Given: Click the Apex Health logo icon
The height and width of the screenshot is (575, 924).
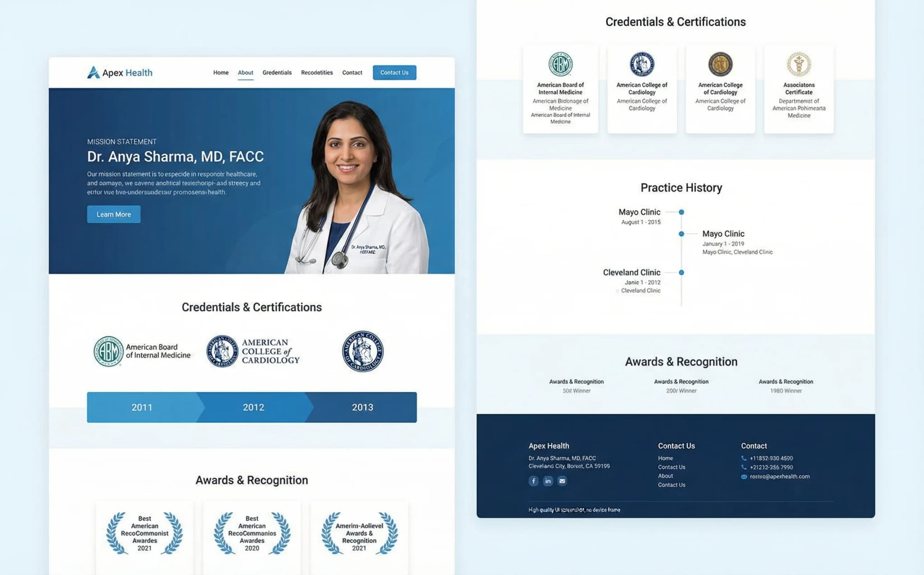Looking at the screenshot, I should point(93,72).
